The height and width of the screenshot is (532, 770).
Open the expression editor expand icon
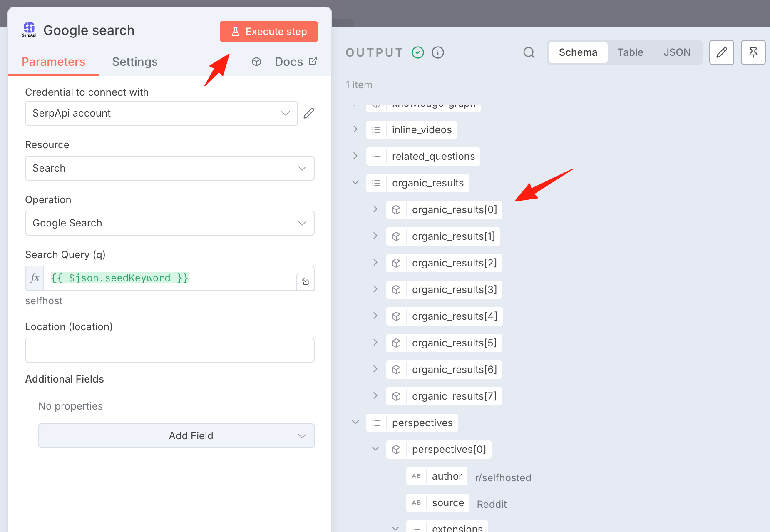tap(306, 282)
